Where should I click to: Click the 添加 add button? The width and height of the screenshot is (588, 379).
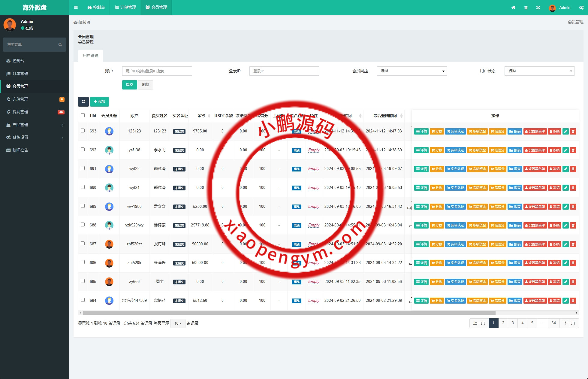99,102
